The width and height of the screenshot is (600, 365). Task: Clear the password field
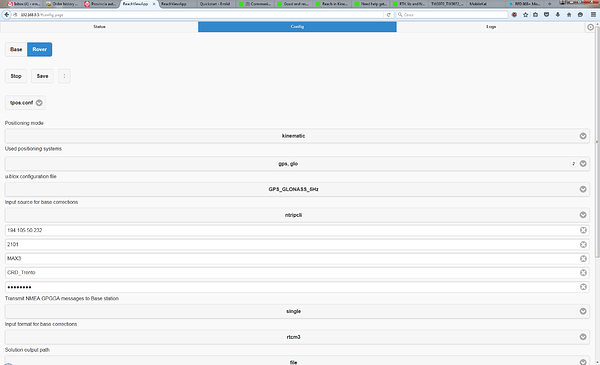pyautogui.click(x=583, y=287)
